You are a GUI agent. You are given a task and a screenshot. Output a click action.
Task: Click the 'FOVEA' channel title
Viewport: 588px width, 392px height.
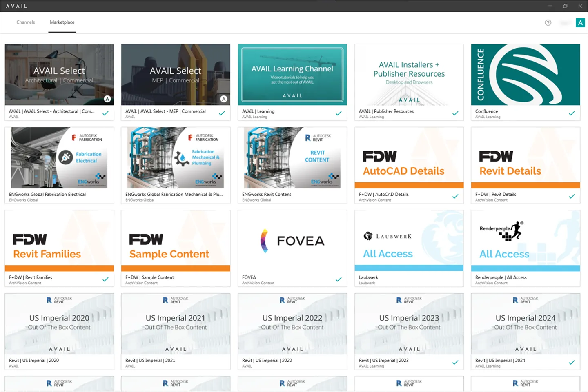[249, 277]
